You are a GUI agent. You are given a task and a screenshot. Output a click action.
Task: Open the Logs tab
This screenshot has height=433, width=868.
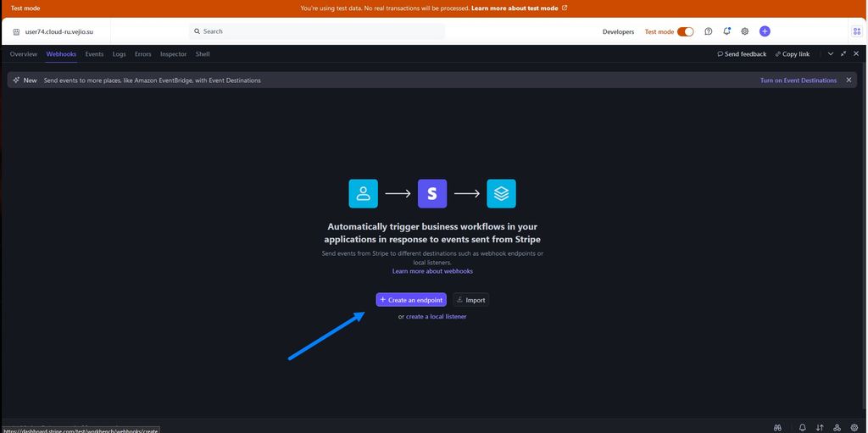click(119, 53)
